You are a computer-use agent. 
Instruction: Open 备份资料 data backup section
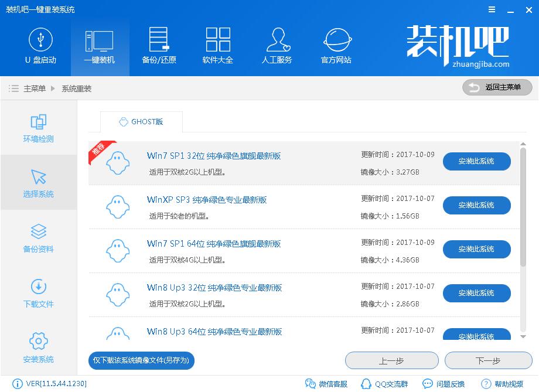point(37,237)
